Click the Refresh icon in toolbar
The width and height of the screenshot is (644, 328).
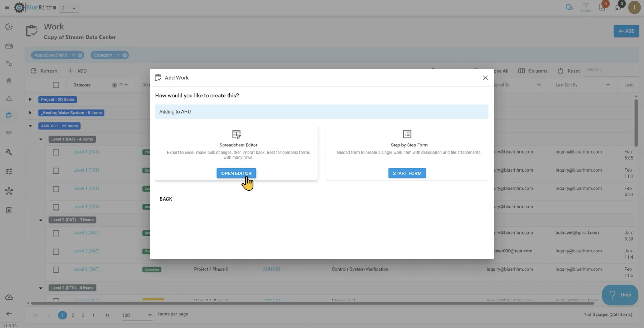click(34, 71)
